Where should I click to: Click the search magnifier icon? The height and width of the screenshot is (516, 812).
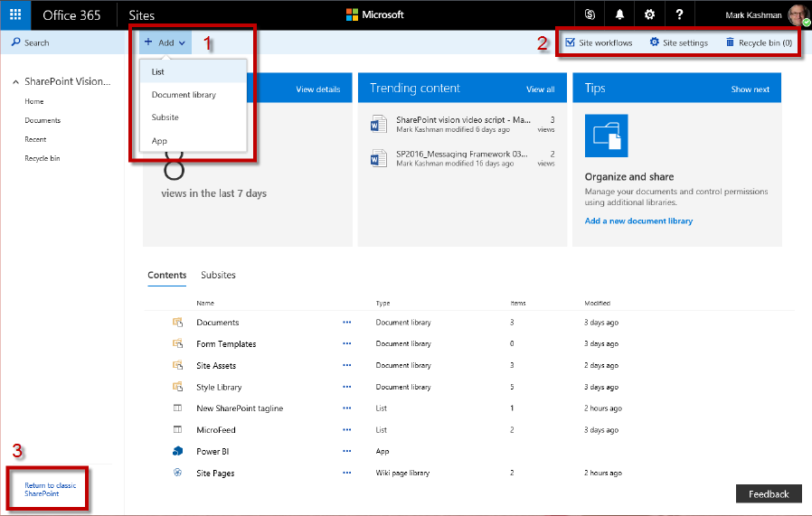(x=16, y=42)
